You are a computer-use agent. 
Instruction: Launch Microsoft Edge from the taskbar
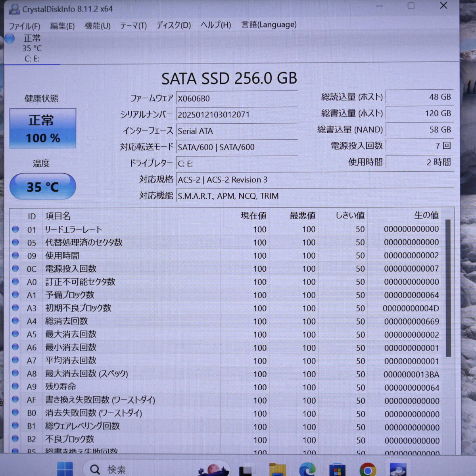pos(307,469)
